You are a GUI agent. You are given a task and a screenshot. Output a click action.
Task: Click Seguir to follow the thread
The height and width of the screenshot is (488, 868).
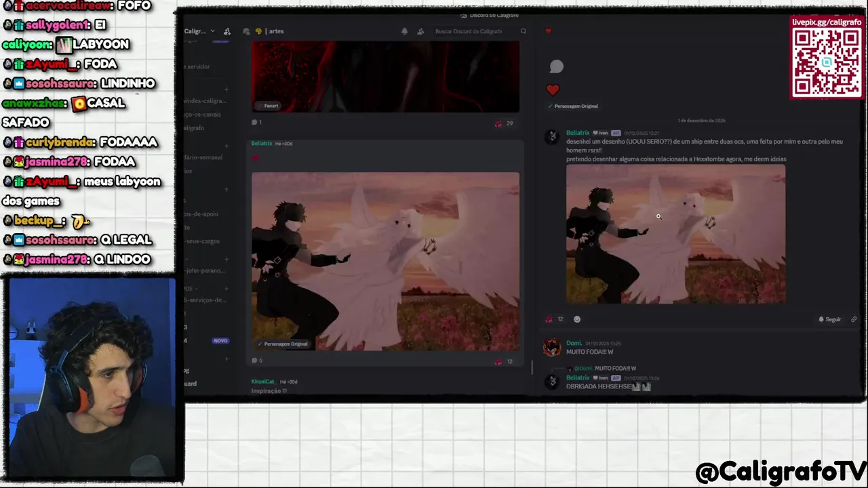pyautogui.click(x=829, y=319)
